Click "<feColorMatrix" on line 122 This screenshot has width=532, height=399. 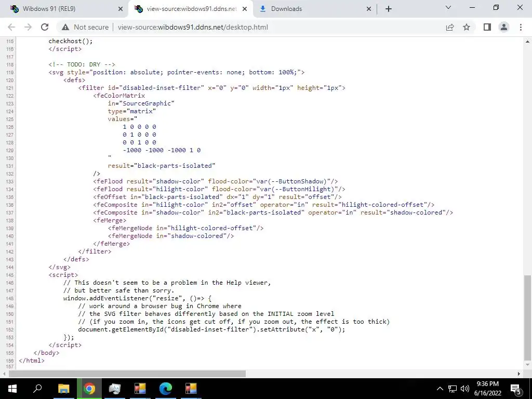(119, 96)
